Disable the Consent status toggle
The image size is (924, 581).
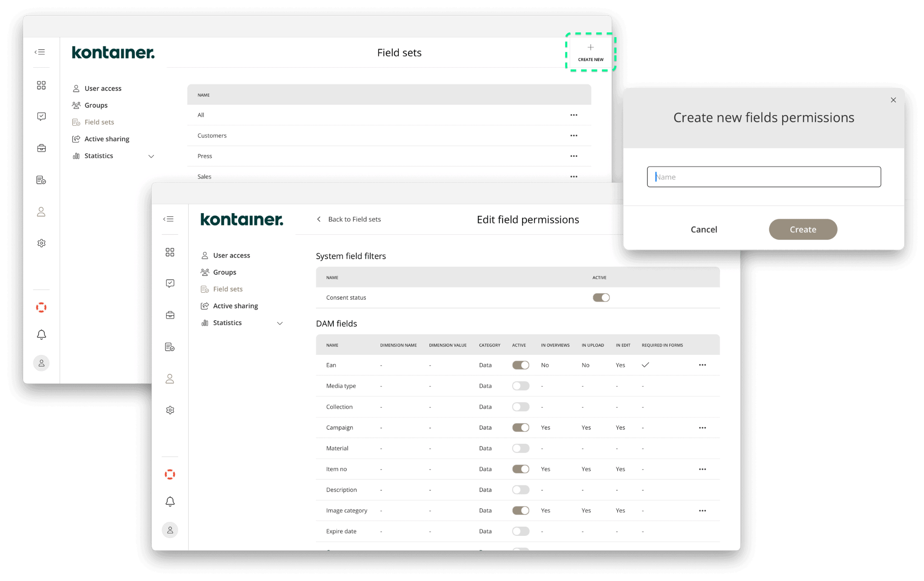601,297
